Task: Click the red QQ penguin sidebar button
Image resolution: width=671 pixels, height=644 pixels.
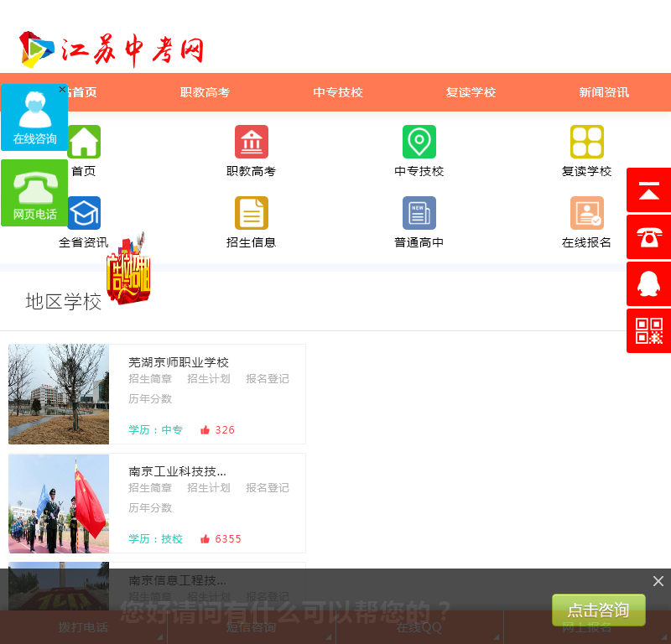Action: pyautogui.click(x=648, y=284)
